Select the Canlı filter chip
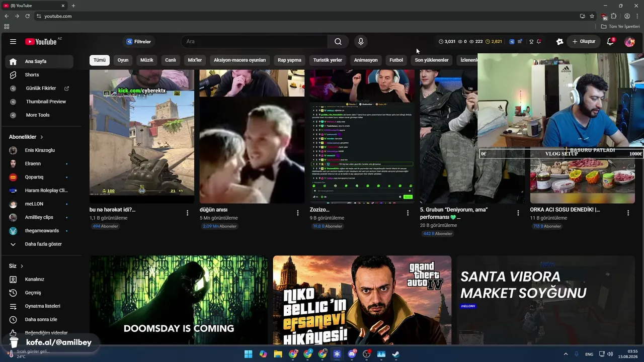This screenshot has width=644, height=362. point(171,60)
